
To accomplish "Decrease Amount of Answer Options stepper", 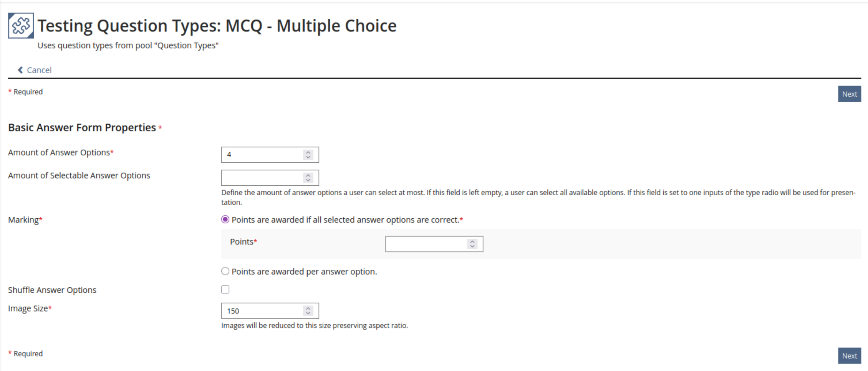I will pos(308,157).
